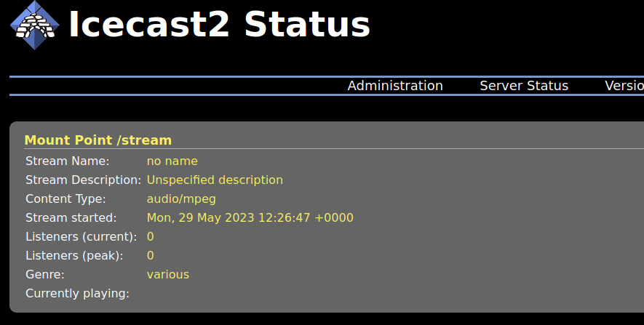Click the Currently playing label
This screenshot has width=644, height=325.
(x=77, y=293)
